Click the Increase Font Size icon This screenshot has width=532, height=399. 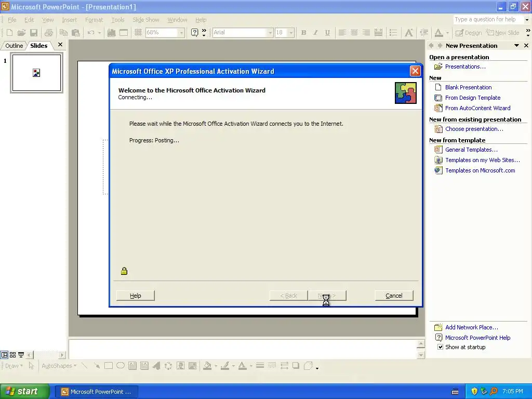(x=409, y=33)
